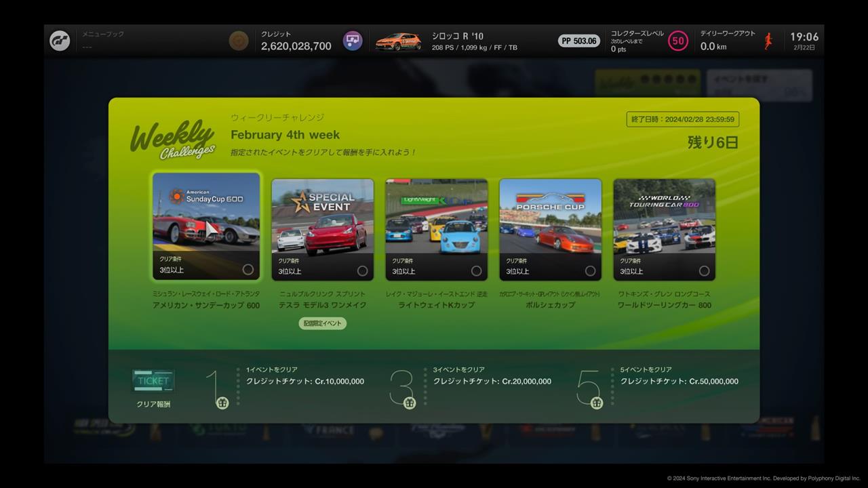Click ミシュラン・レースウェイ・ロード・アトランタ track name

coord(206,294)
